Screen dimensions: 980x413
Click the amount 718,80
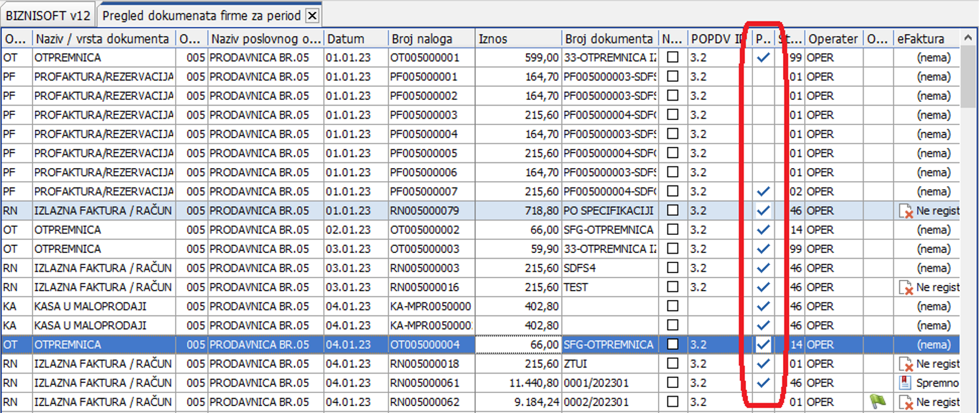542,211
